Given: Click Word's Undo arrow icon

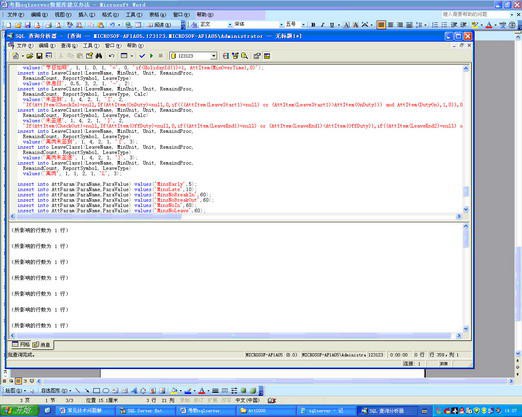Looking at the screenshot, I should 112,25.
